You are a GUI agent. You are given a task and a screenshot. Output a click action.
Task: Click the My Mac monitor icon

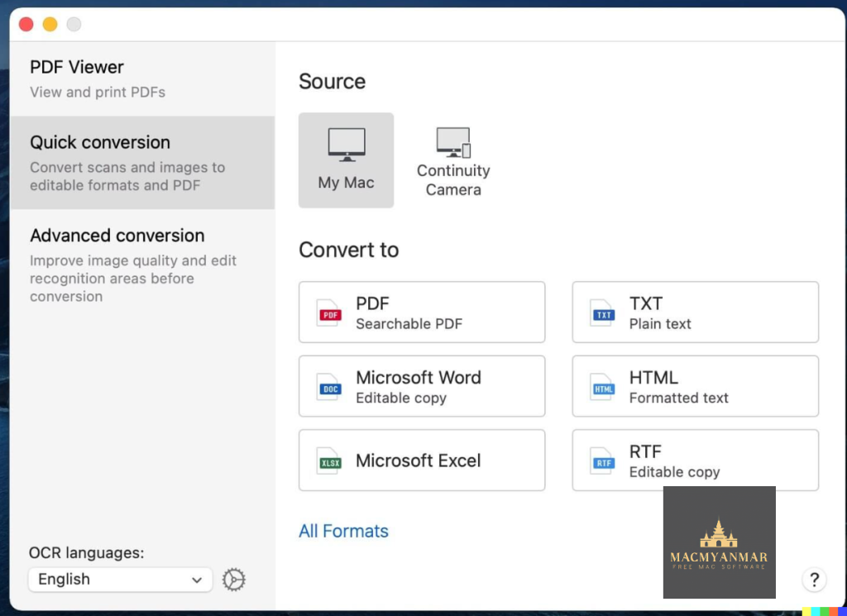tap(347, 145)
